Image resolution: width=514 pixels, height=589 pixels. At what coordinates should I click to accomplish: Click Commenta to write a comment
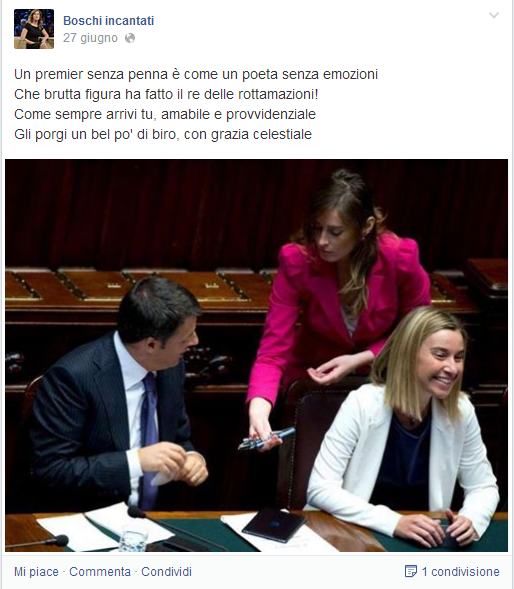click(100, 572)
